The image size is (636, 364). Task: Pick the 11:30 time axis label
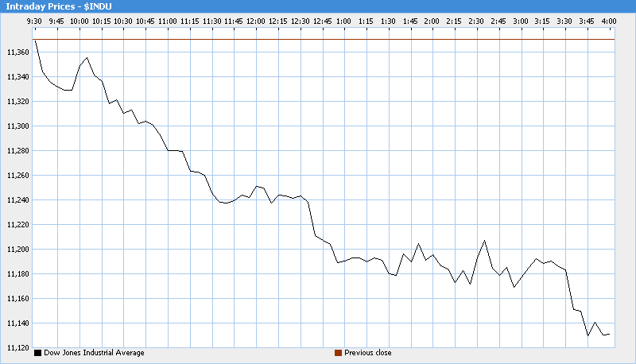tap(211, 20)
